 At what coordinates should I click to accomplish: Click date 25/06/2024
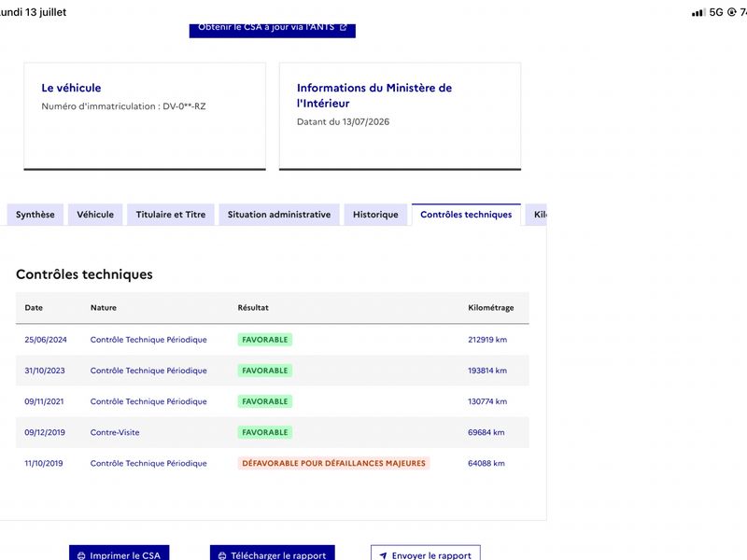point(46,340)
